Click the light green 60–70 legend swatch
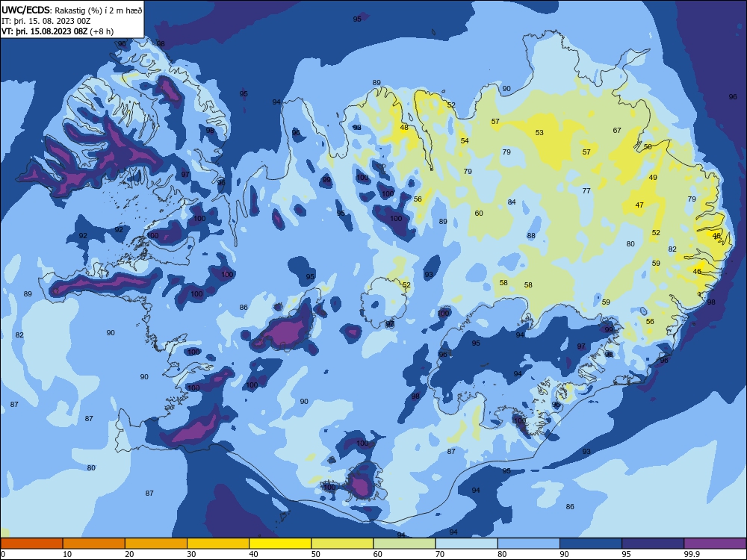 404,544
